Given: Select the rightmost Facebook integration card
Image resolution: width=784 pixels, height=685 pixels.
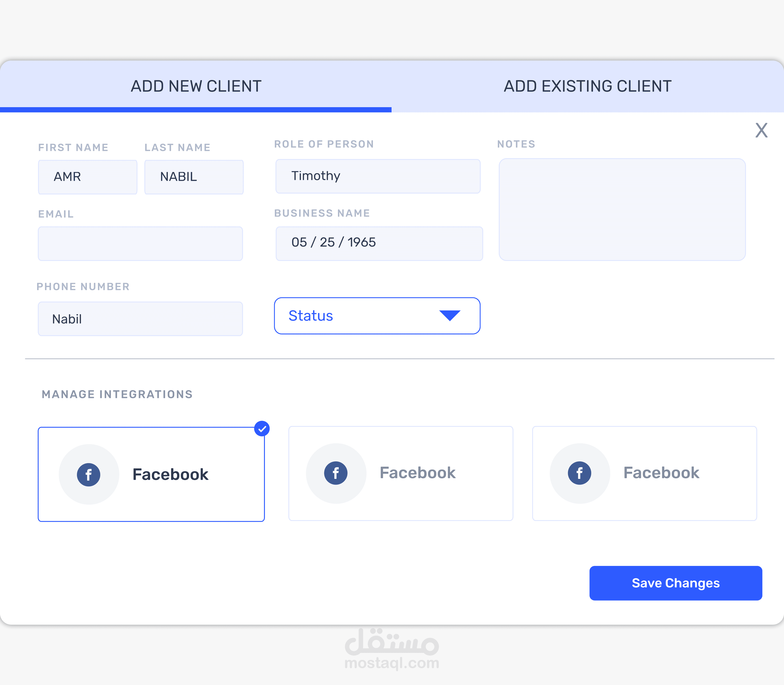Looking at the screenshot, I should click(x=644, y=473).
